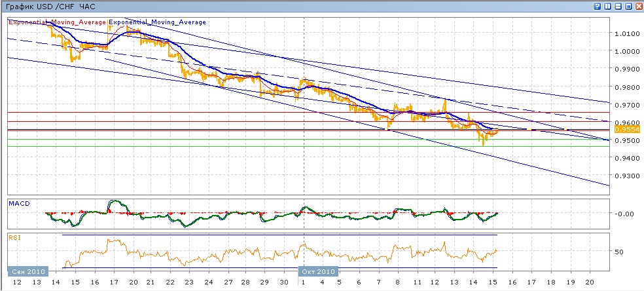
Task: Select the red Exponential_Moving_Average legend label
Action: tap(56, 22)
